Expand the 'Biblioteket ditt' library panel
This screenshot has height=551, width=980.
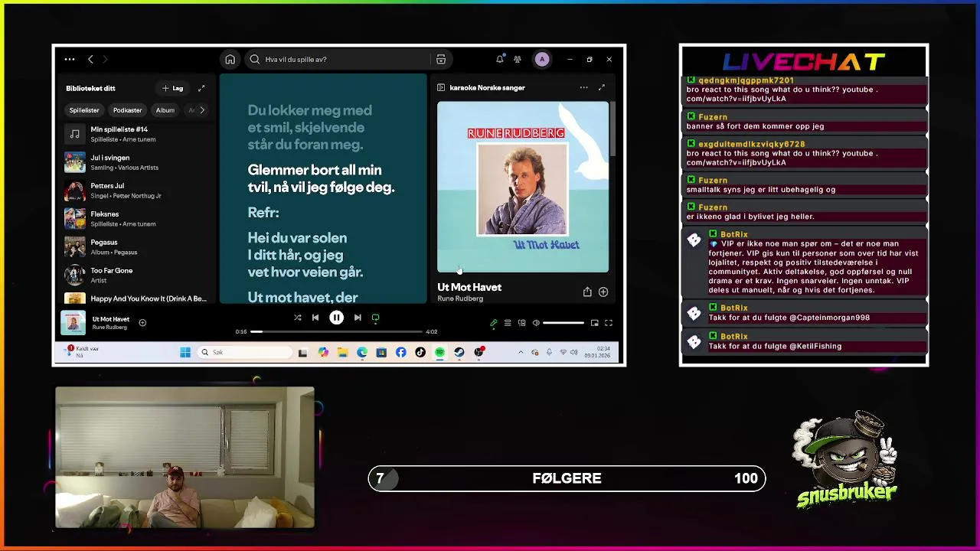[201, 88]
